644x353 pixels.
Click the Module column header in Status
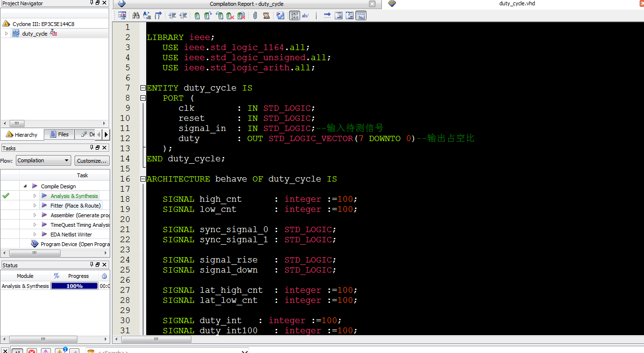(x=25, y=276)
